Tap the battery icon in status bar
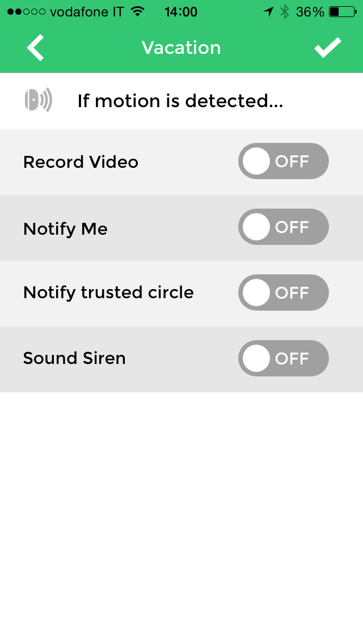Screen dimensions: 363x644 pos(342,12)
